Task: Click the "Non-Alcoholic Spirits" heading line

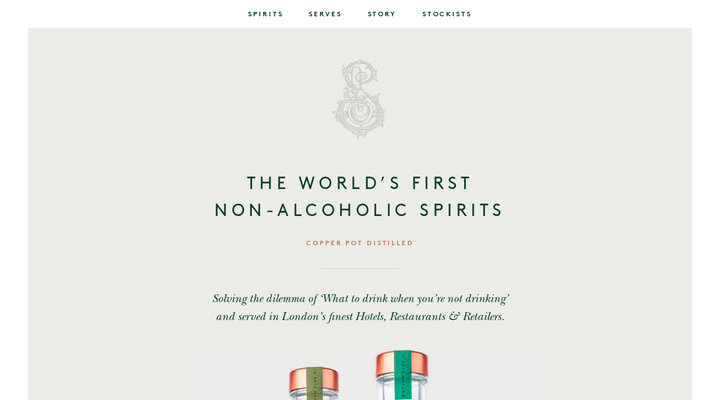Action: 359,210
